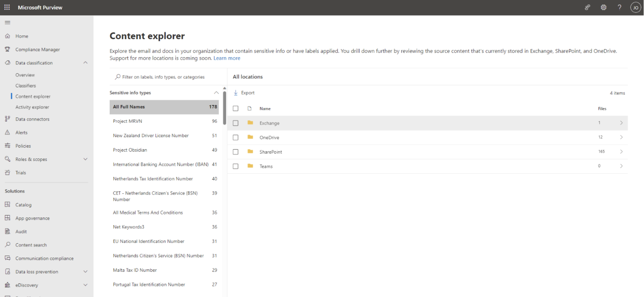644x297 pixels.
Task: Open the app launcher waffle icon
Action: [7, 7]
